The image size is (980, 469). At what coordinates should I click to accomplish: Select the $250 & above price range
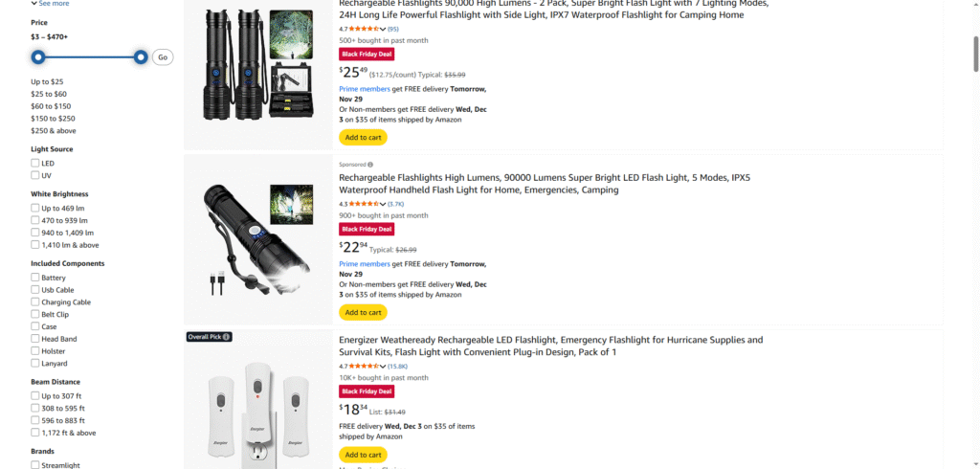(54, 130)
